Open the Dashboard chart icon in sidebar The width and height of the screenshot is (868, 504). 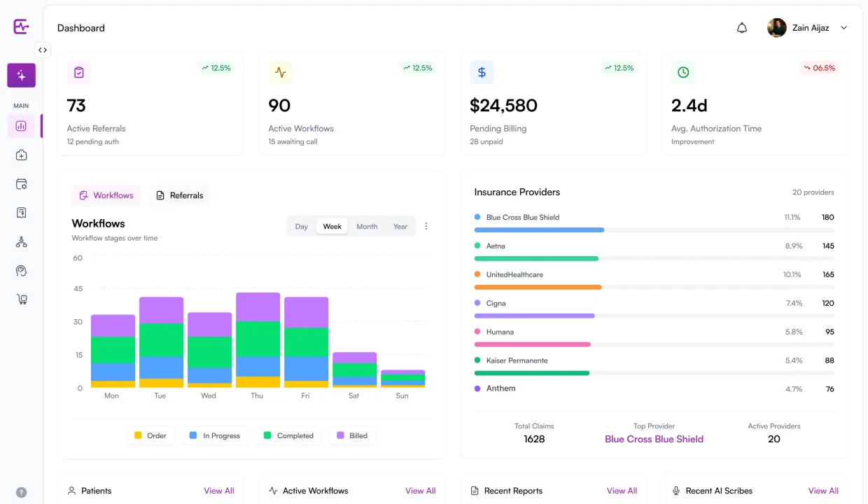(x=21, y=126)
